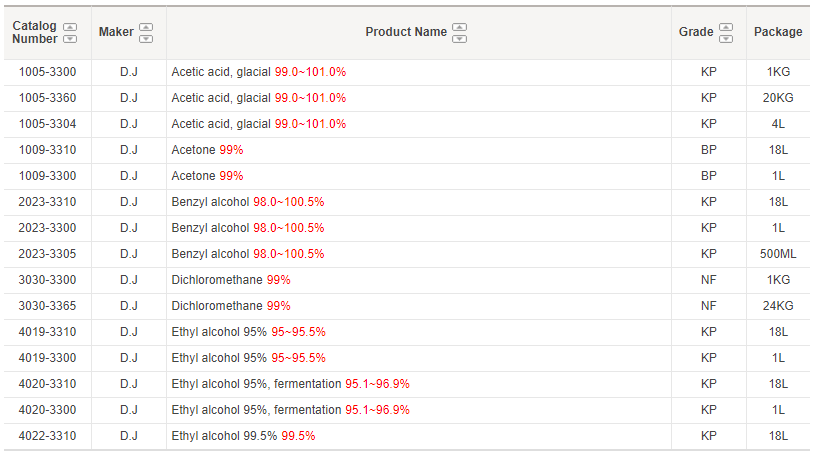Image resolution: width=815 pixels, height=455 pixels.
Task: Sort Grade column descending arrow
Action: (x=726, y=39)
